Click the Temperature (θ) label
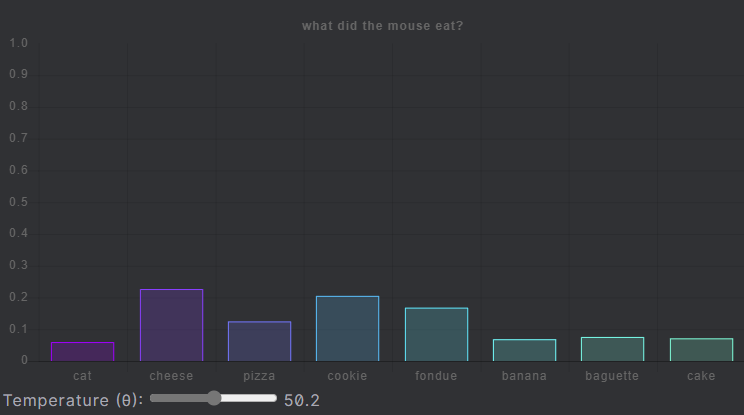The image size is (744, 415). pos(73,400)
